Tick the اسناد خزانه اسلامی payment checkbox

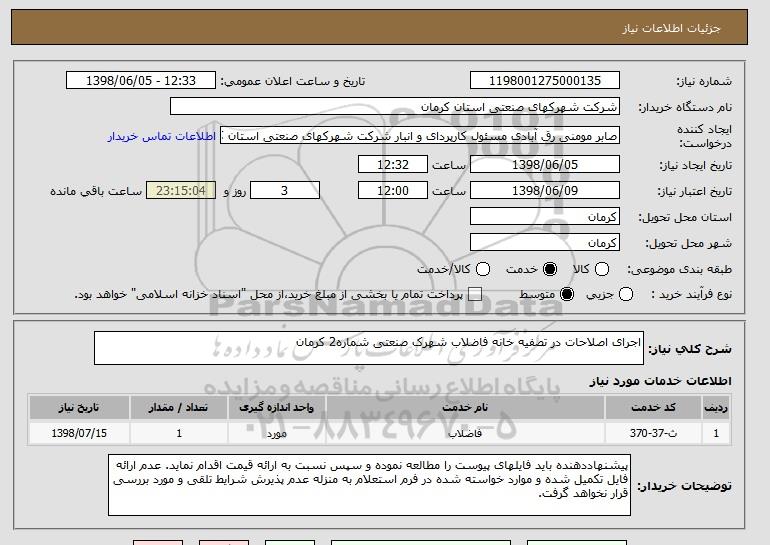pyautogui.click(x=475, y=295)
